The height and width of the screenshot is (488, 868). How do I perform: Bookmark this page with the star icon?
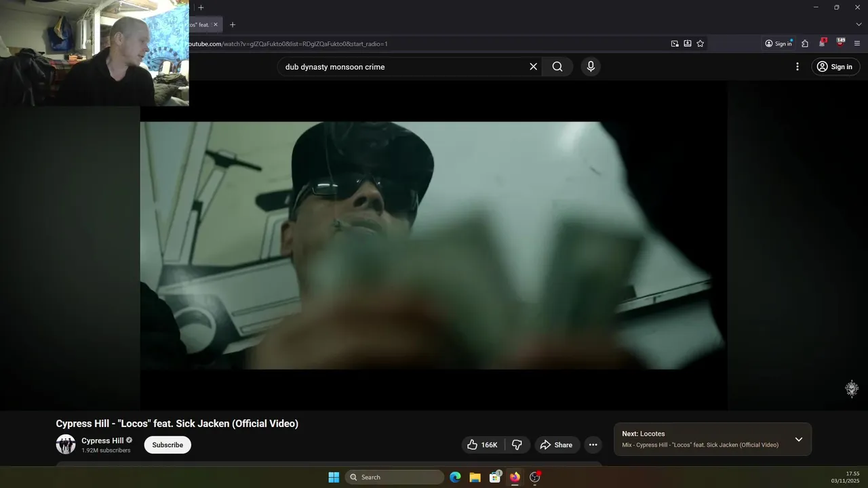click(x=701, y=43)
